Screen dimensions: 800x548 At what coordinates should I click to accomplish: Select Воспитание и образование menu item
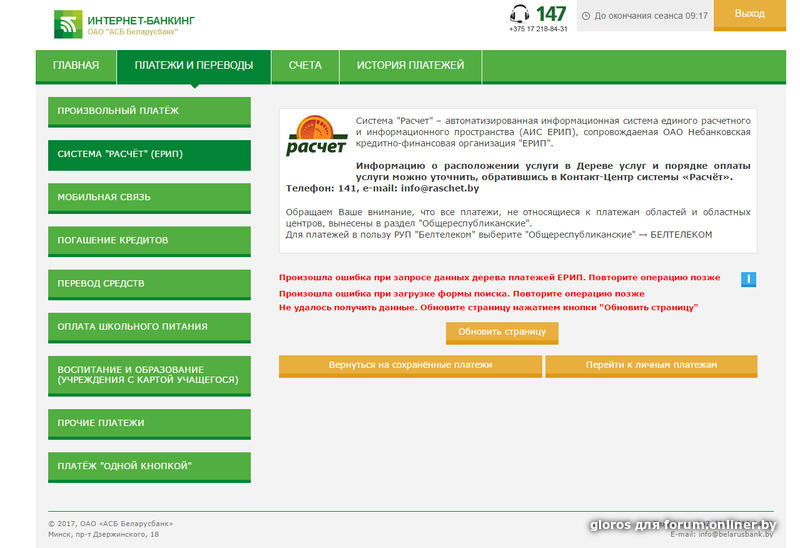(x=149, y=376)
